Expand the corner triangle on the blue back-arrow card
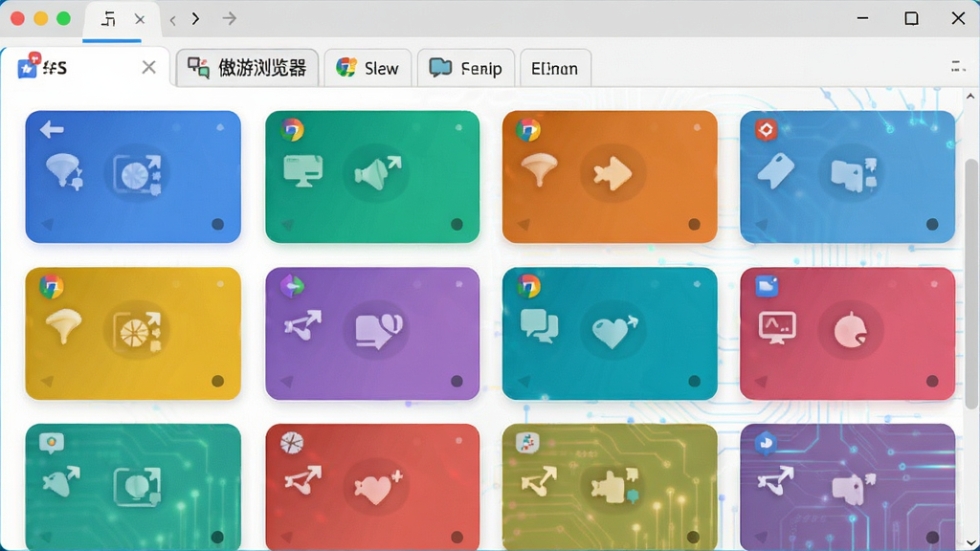 [48, 224]
